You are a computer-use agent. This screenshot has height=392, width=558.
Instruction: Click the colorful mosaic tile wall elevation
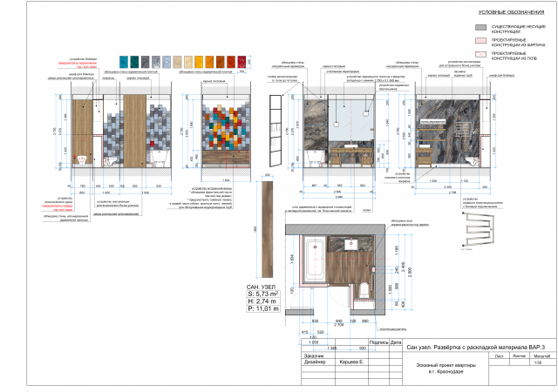[x=226, y=126]
